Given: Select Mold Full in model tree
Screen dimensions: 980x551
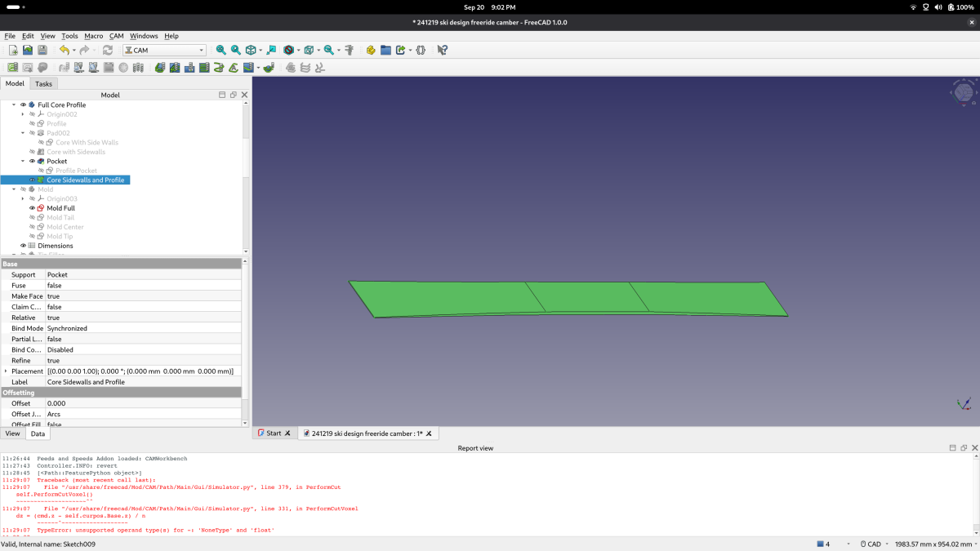Looking at the screenshot, I should pos(60,208).
